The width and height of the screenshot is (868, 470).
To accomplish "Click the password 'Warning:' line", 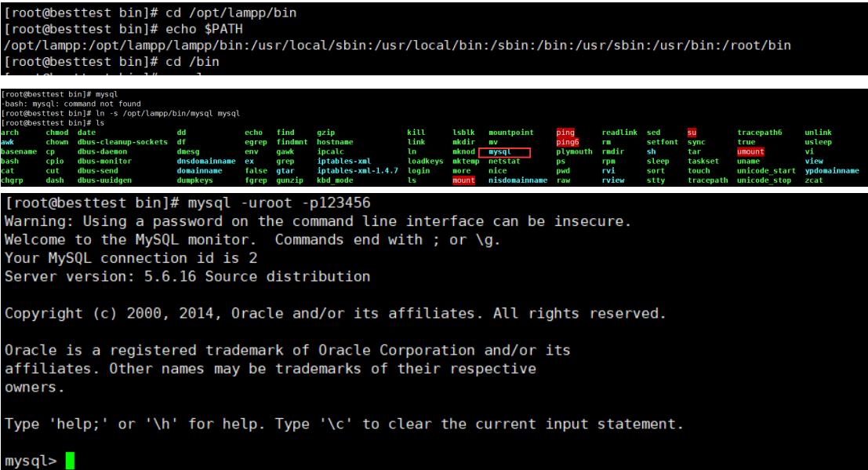I will pos(318,221).
